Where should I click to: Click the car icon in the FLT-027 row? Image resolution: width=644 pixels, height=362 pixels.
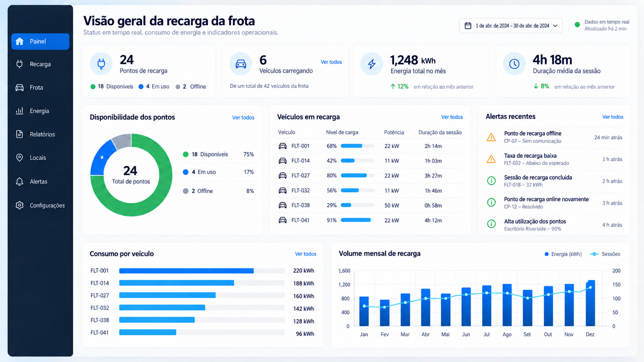(283, 176)
